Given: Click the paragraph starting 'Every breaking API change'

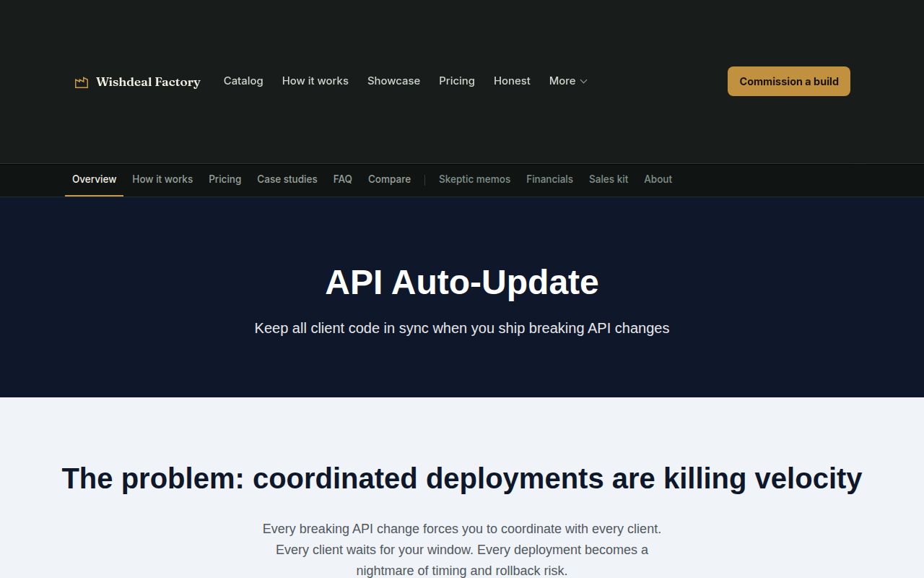Looking at the screenshot, I should click(x=462, y=550).
